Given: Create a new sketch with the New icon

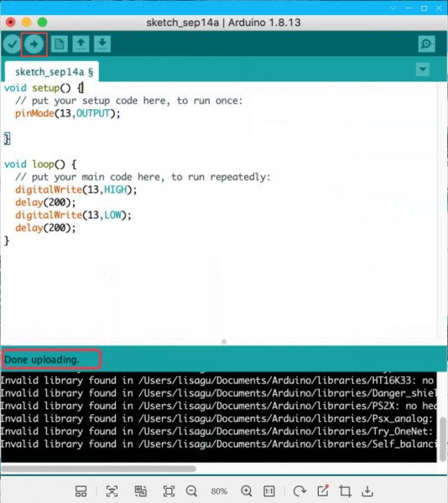Looking at the screenshot, I should pos(60,44).
